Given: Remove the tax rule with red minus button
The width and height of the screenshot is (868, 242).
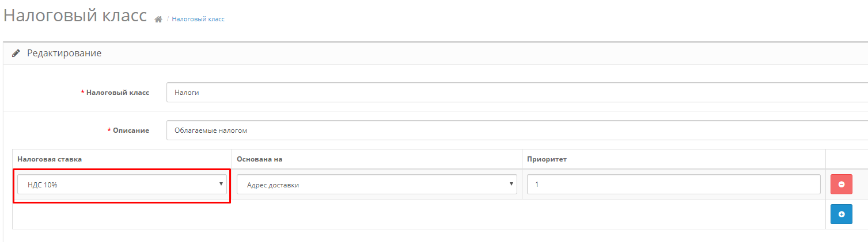Looking at the screenshot, I should [841, 185].
